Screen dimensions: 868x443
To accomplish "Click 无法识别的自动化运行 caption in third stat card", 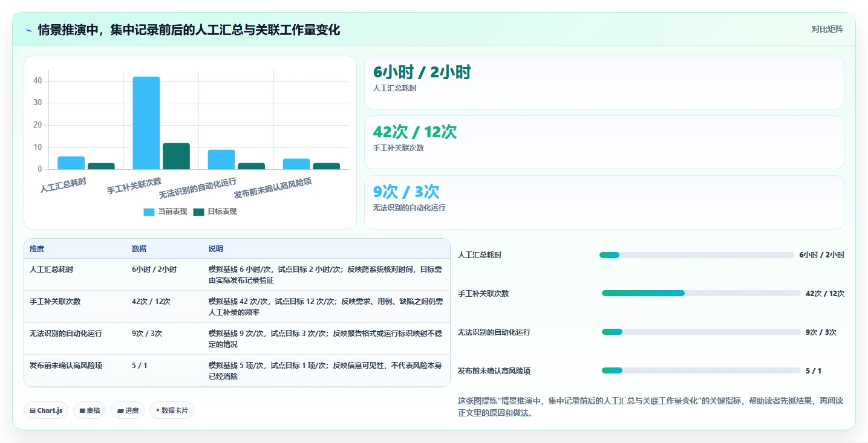I will point(409,208).
